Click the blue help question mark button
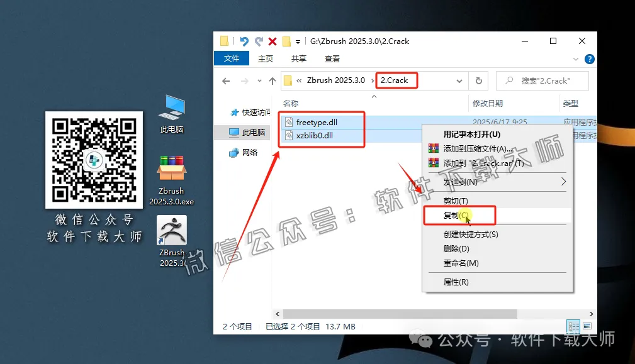This screenshot has width=635, height=364. coord(588,58)
